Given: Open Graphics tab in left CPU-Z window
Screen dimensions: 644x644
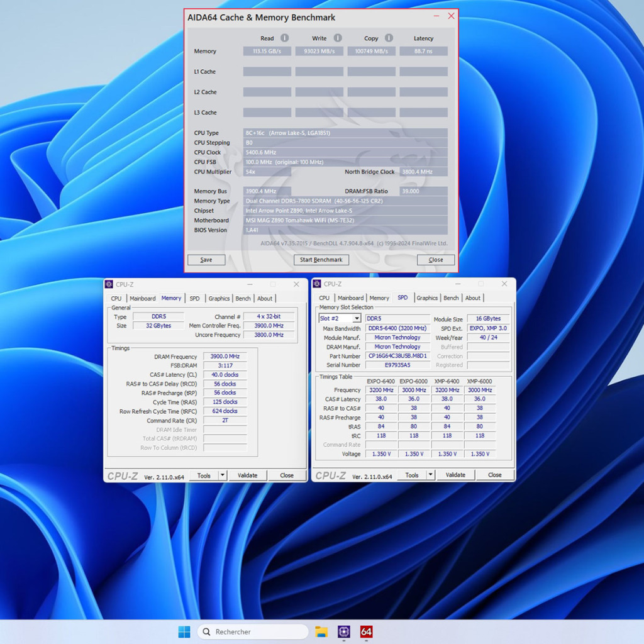Looking at the screenshot, I should (x=219, y=299).
